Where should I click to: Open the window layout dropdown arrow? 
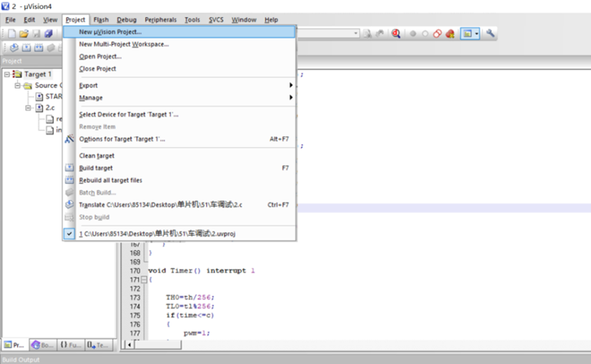[477, 34]
